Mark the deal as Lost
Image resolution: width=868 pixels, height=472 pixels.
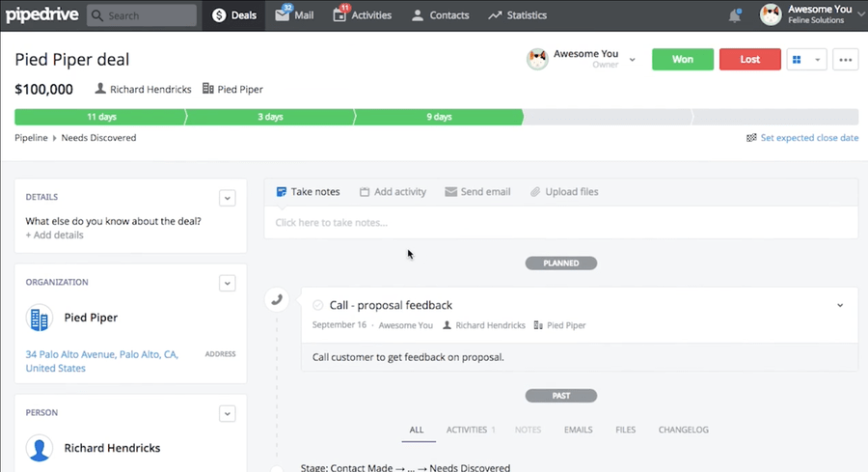pyautogui.click(x=750, y=59)
